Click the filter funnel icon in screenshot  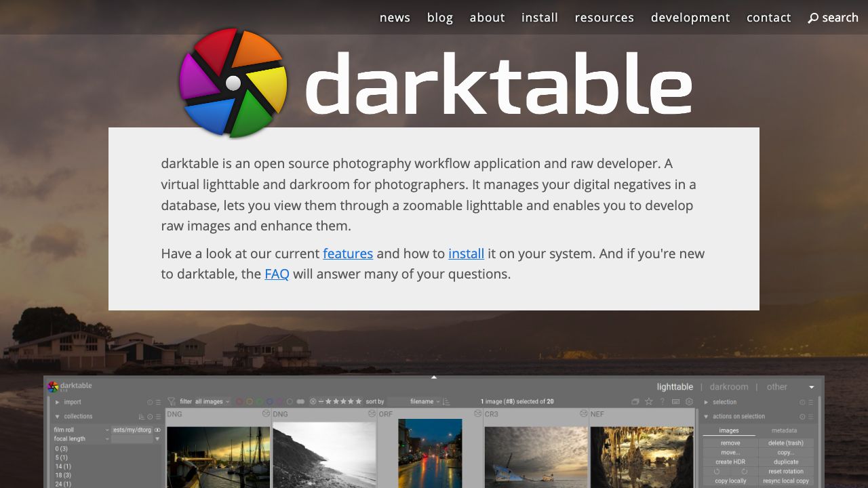point(172,401)
